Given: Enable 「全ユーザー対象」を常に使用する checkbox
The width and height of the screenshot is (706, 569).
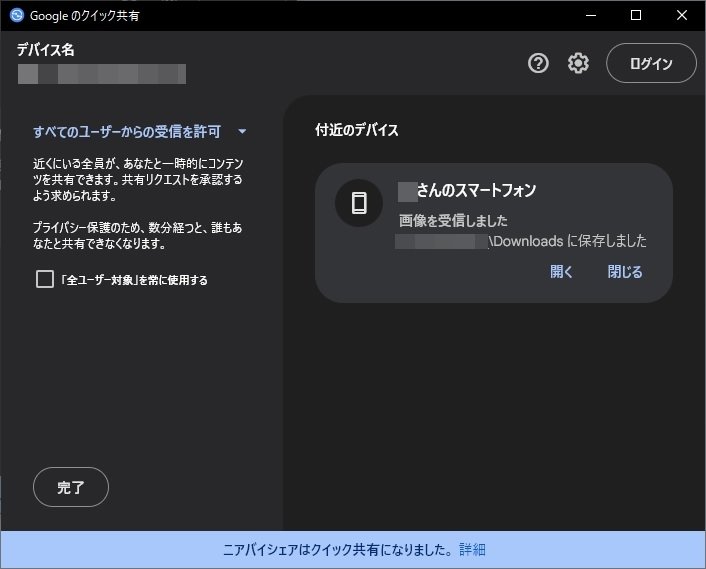Looking at the screenshot, I should [x=45, y=279].
